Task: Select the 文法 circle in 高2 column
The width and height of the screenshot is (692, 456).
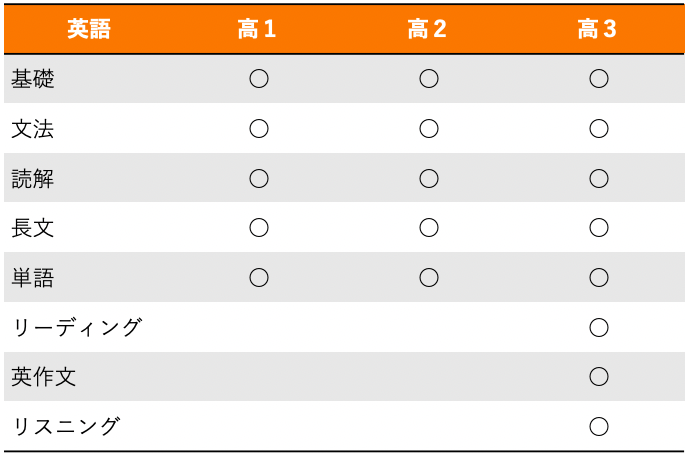Action: click(429, 129)
